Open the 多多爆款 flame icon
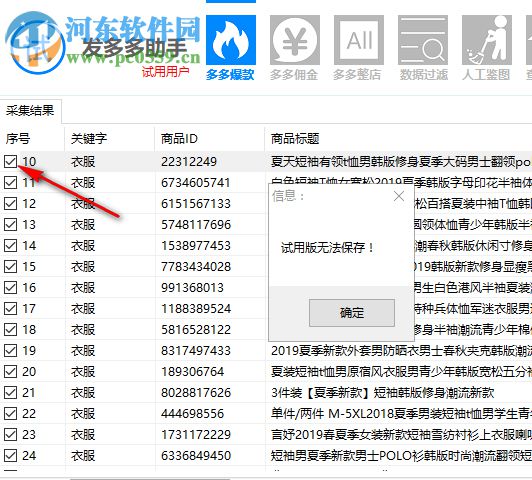 click(x=231, y=40)
